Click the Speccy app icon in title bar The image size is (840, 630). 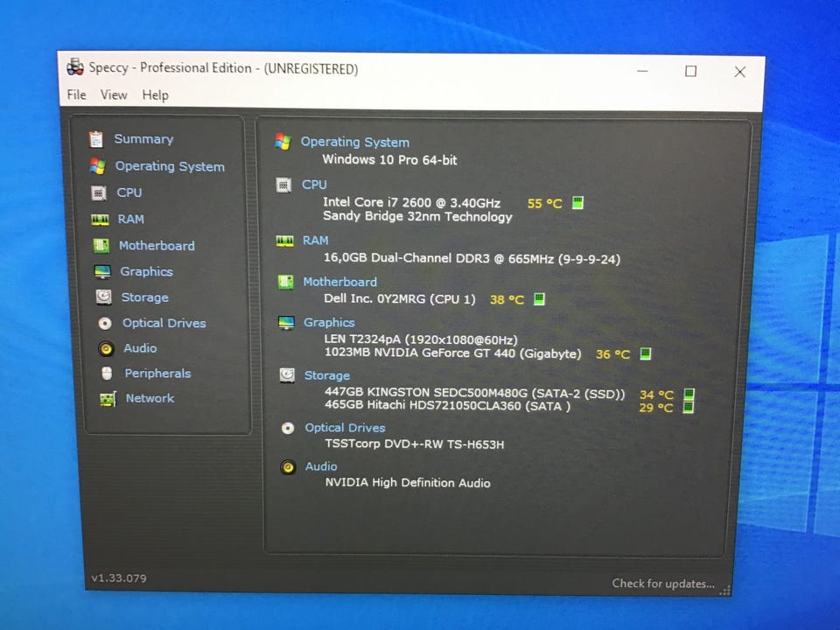(x=75, y=66)
